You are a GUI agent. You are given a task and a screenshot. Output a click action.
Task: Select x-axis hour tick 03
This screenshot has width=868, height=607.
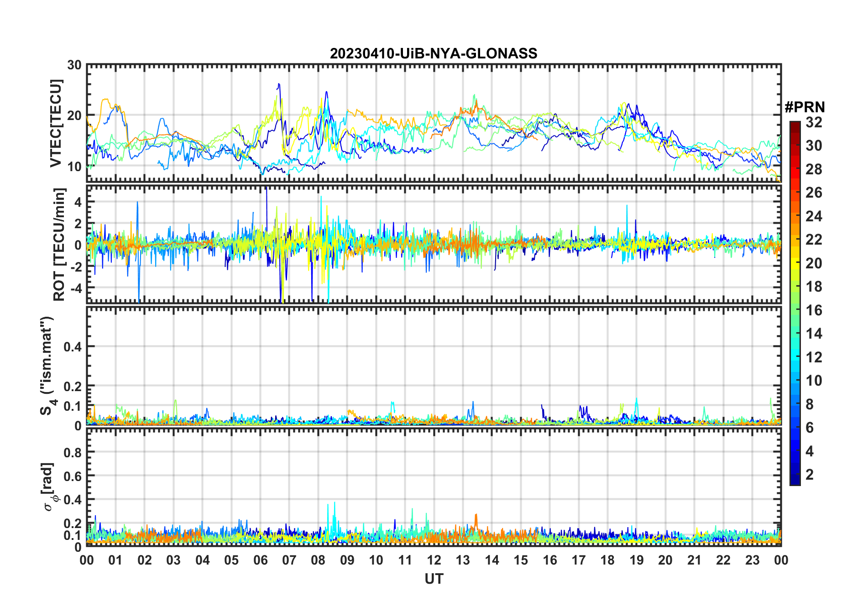pos(173,560)
